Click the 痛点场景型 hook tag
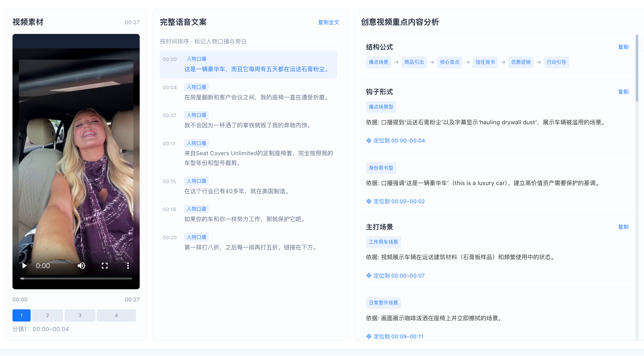Screen dimensions: 644x356 [381, 107]
